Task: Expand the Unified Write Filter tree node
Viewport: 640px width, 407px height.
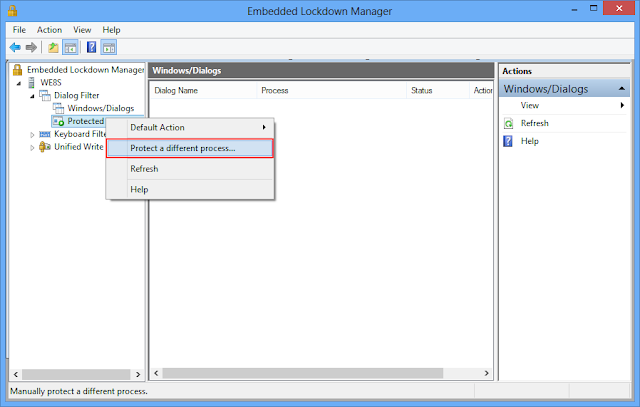Action: 32,148
